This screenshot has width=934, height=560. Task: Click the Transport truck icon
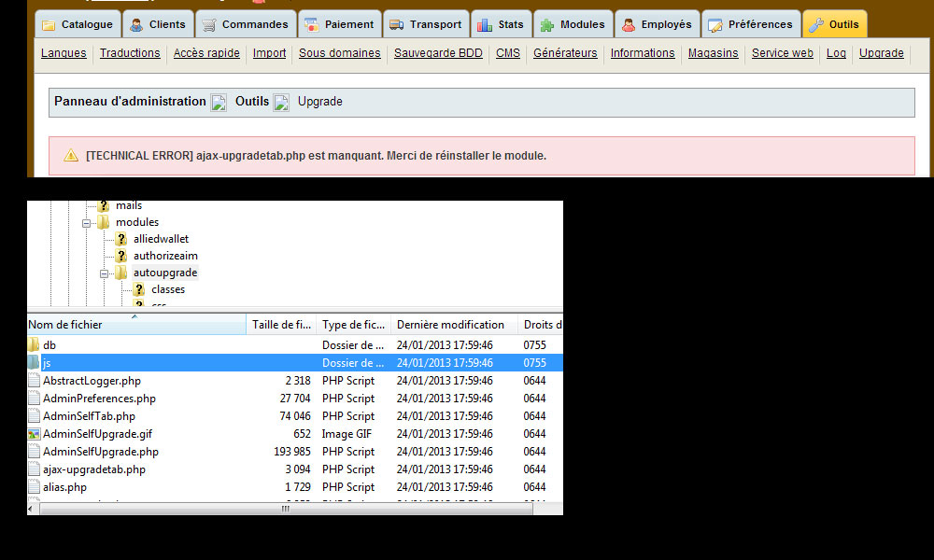(x=397, y=25)
